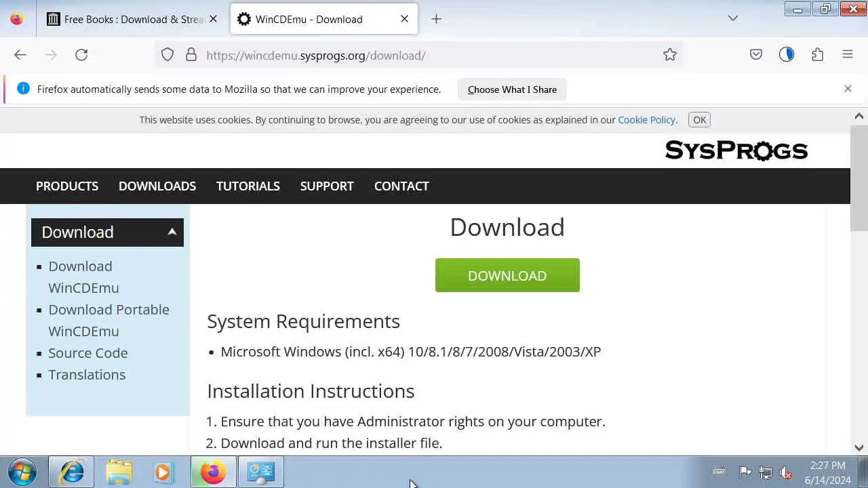Reload the current page
The width and height of the screenshot is (868, 488).
pyautogui.click(x=81, y=55)
